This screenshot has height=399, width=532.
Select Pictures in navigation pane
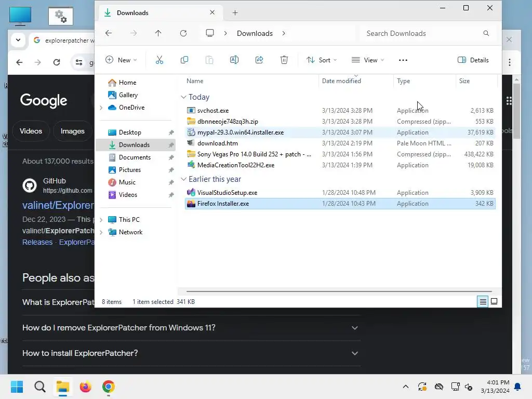click(129, 170)
